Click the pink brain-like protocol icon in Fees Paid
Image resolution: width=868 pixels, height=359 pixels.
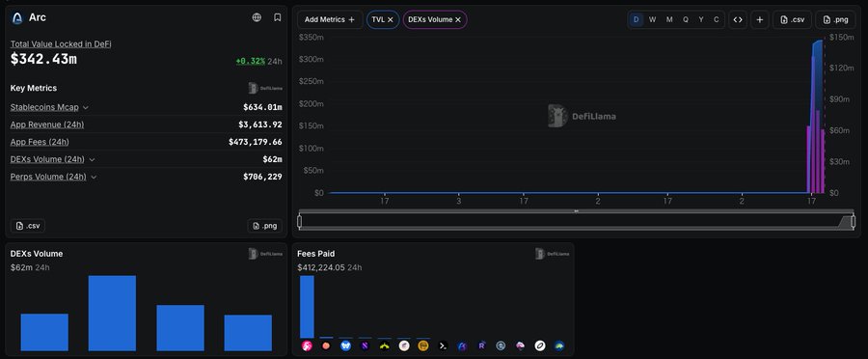(x=521, y=345)
